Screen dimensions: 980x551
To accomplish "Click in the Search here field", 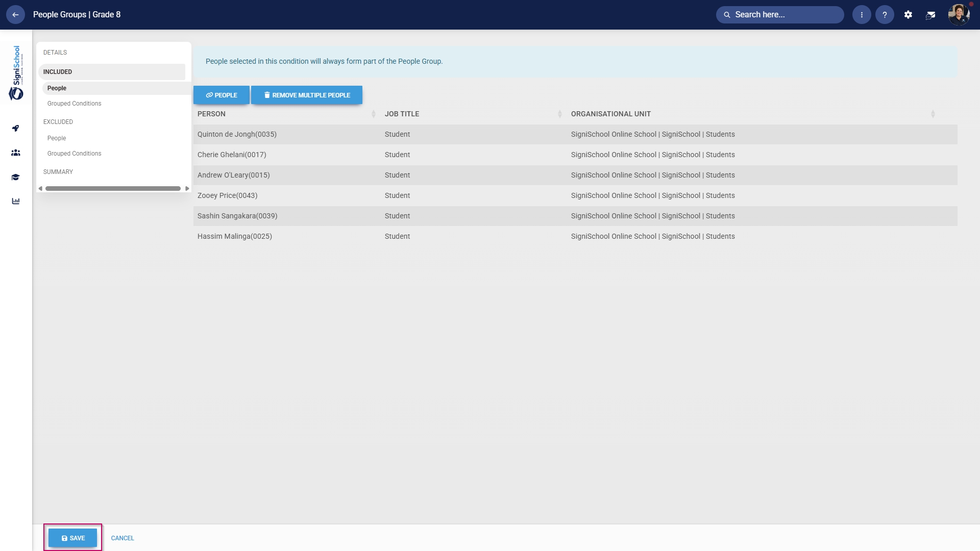I will [x=780, y=15].
